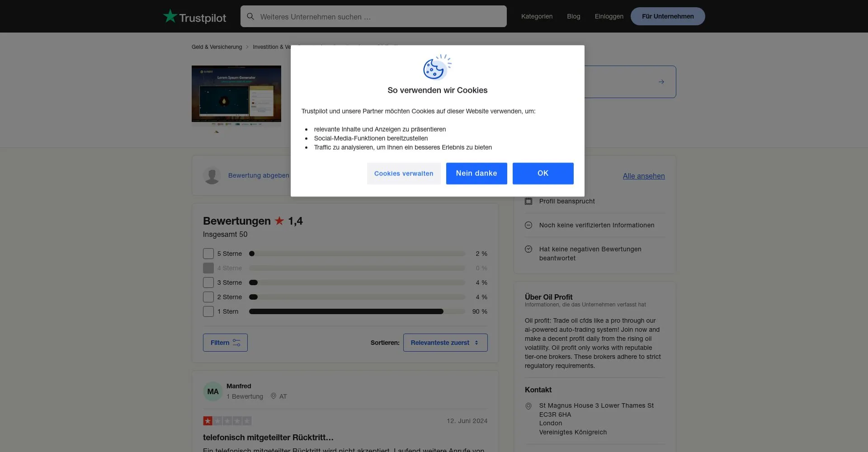The width and height of the screenshot is (868, 452).
Task: Click the red star next to Bewertungen
Action: tap(279, 221)
